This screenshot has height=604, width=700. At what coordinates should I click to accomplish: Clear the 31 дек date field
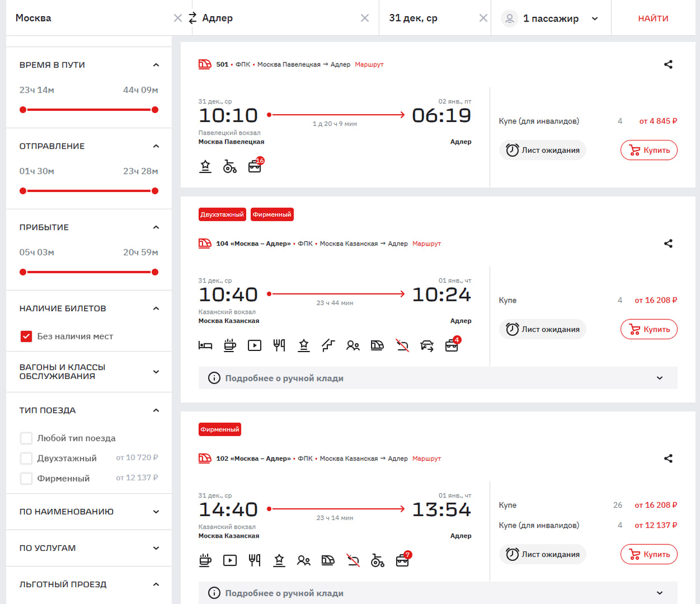pyautogui.click(x=483, y=18)
